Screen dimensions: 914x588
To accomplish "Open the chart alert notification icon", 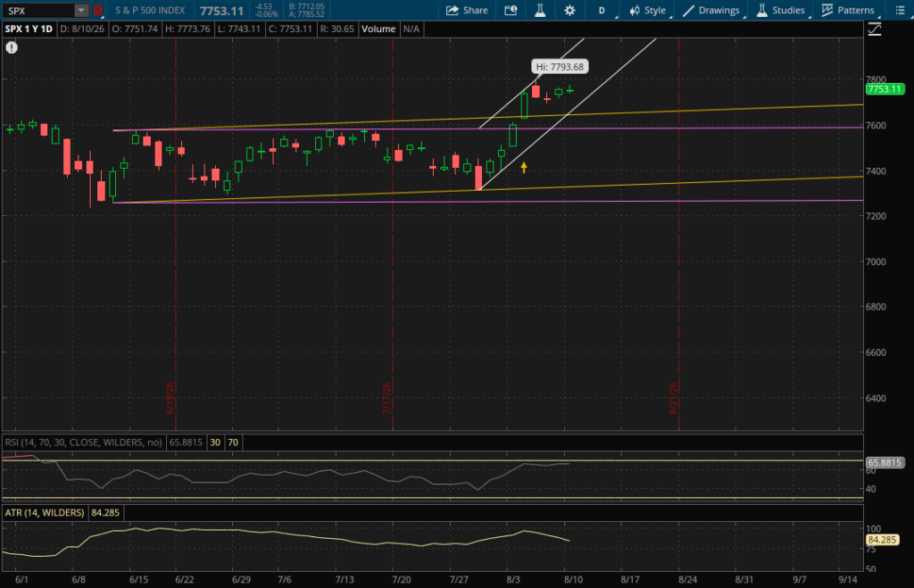I will [511, 10].
